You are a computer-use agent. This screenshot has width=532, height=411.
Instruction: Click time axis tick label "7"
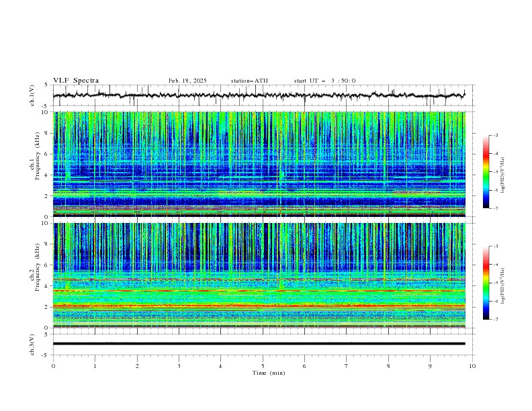[347, 366]
